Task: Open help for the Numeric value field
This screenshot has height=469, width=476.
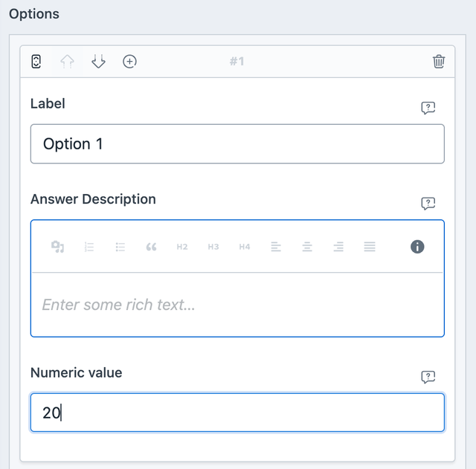Action: pyautogui.click(x=428, y=377)
